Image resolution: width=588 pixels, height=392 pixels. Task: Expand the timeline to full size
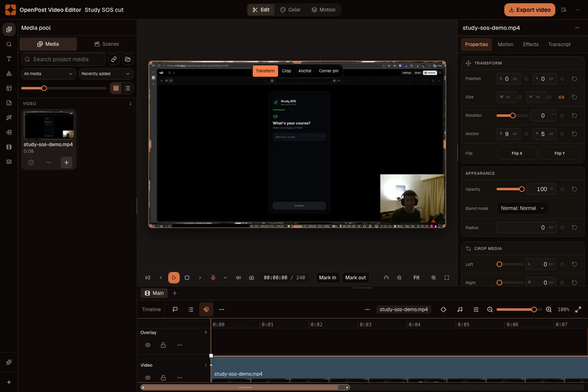(578, 310)
